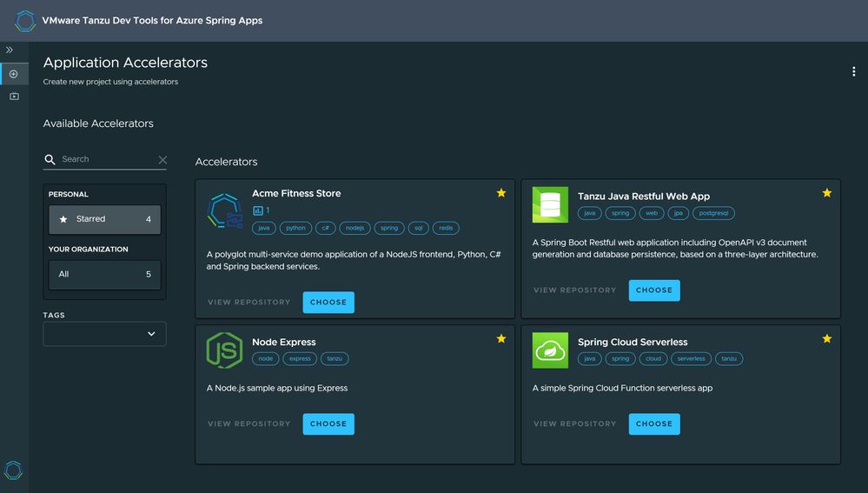The image size is (868, 493).
Task: Click the VMware Tanzu logo in header
Action: [25, 21]
